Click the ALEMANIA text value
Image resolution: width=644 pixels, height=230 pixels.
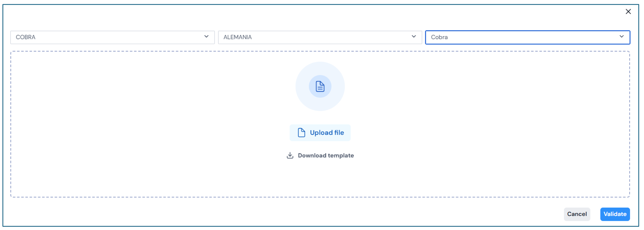pyautogui.click(x=237, y=37)
